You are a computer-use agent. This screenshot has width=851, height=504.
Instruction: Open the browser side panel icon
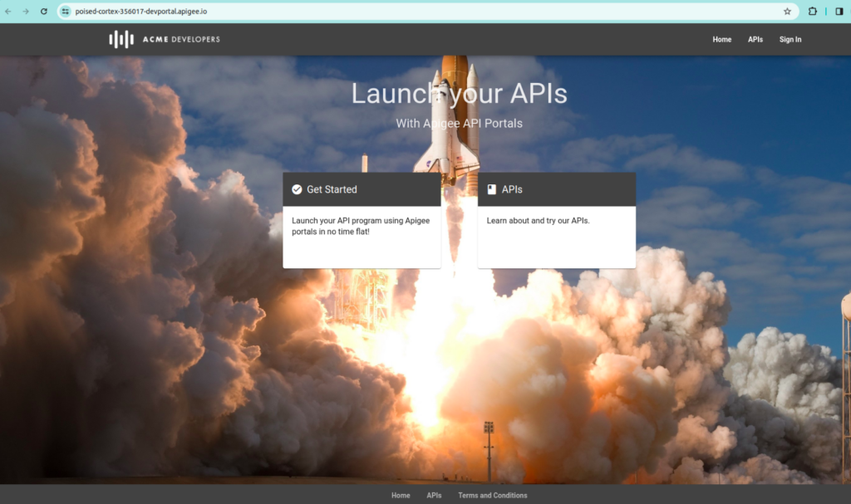(839, 12)
